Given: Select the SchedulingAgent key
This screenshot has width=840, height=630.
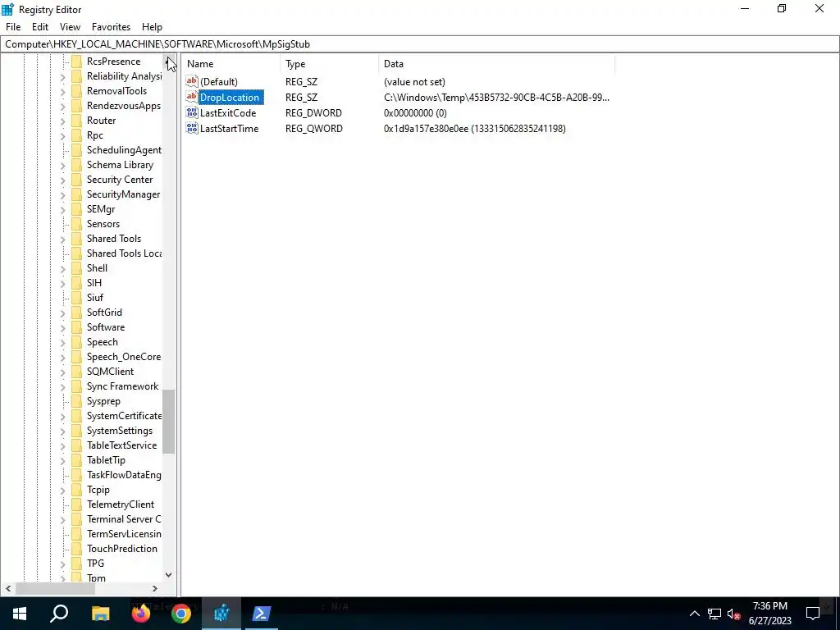Looking at the screenshot, I should click(124, 150).
